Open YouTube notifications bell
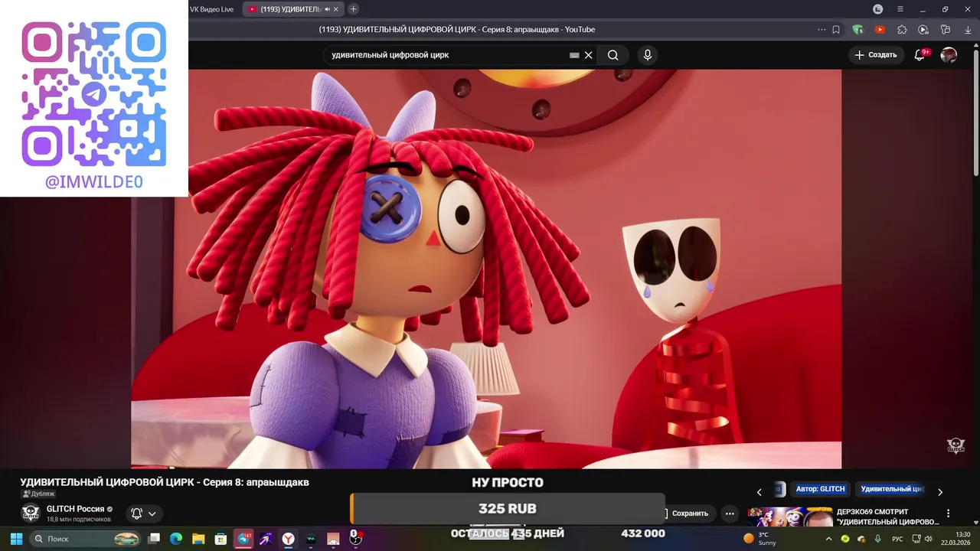 tap(920, 55)
